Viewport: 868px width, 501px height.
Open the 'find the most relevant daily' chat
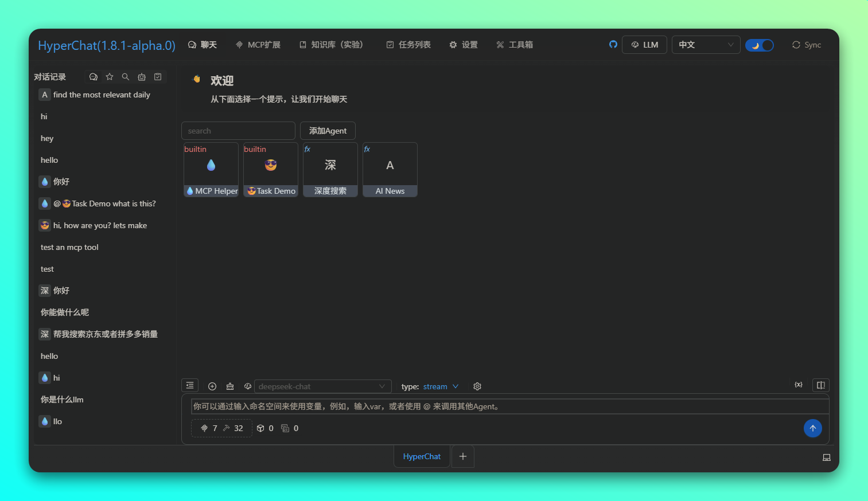tap(103, 95)
